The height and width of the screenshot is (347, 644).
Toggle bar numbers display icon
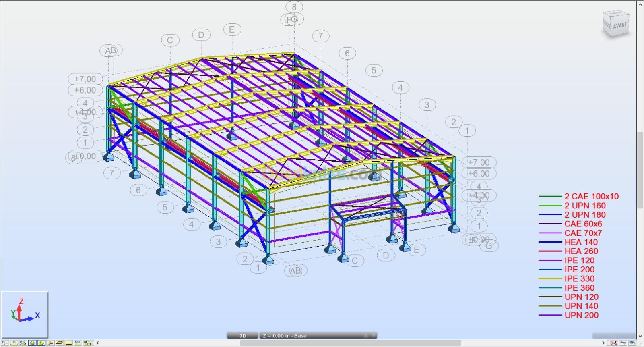click(x=14, y=343)
